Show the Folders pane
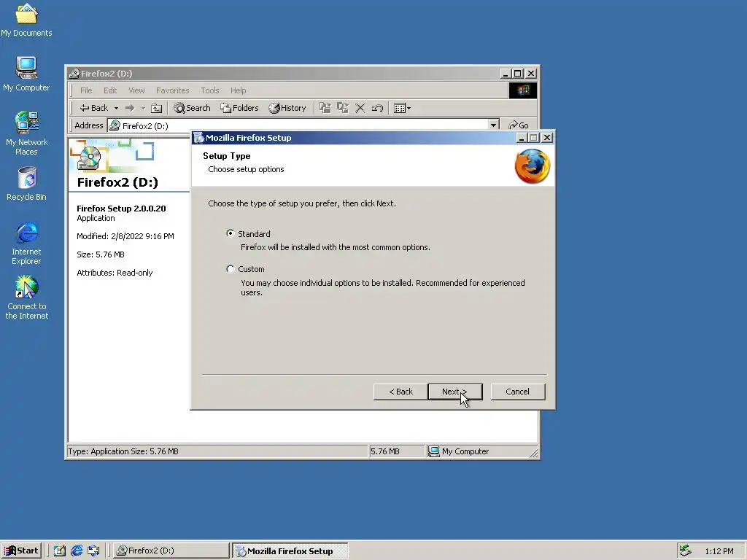 point(239,108)
